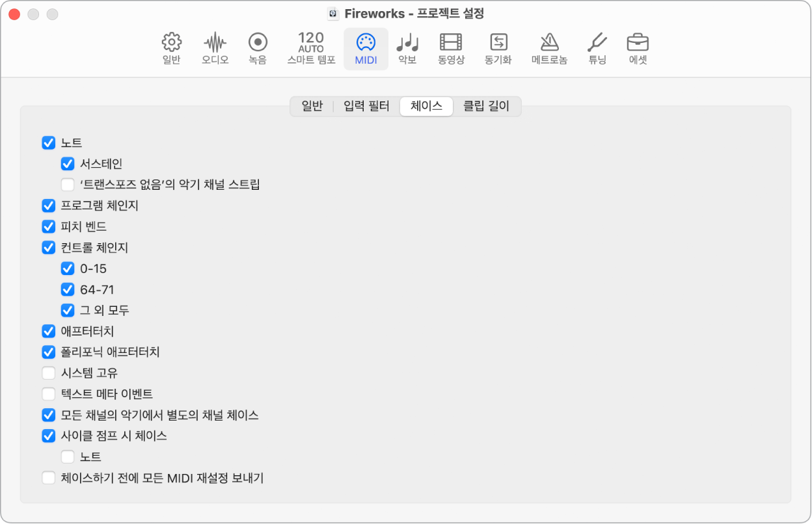812x524 pixels.
Task: Toggle the 컨트롤 체인지 checkbox
Action: (x=48, y=248)
